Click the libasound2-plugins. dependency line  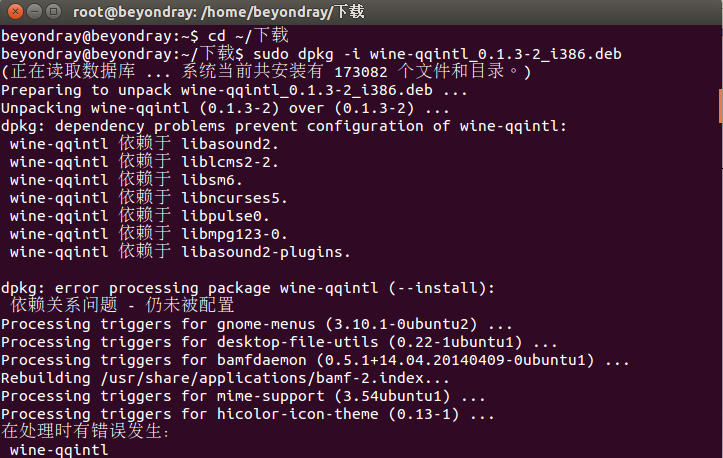[x=180, y=252]
